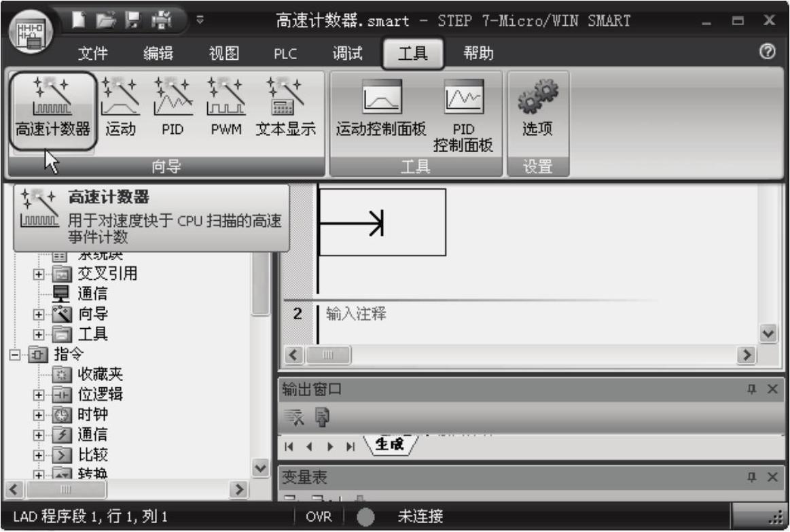
Task: Toggle OVR overwrite mode in status bar
Action: coord(319,516)
